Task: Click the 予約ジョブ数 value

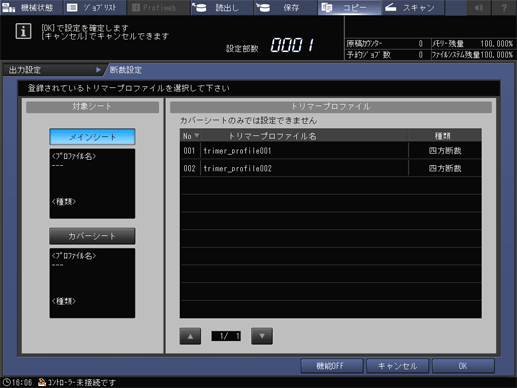Action: 421,55
